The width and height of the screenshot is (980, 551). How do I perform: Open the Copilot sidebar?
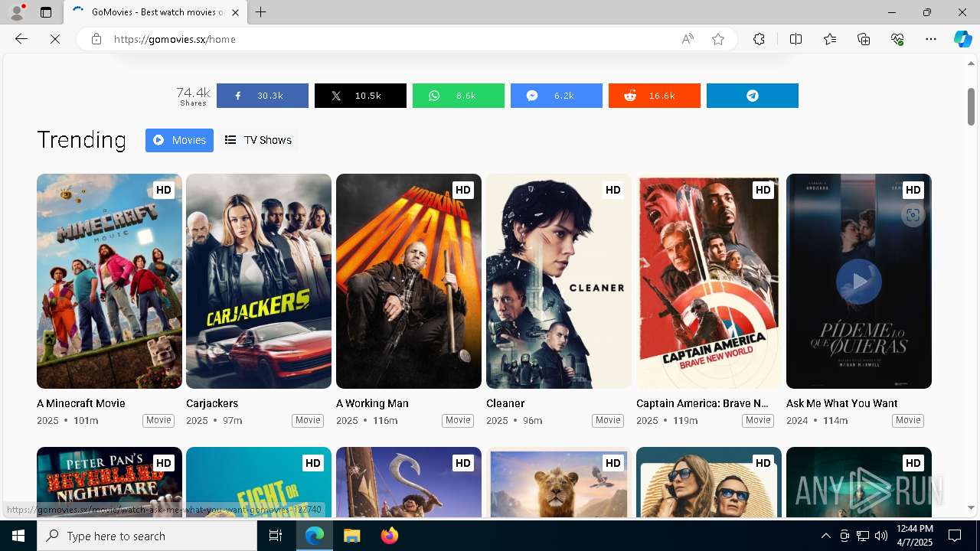[962, 39]
